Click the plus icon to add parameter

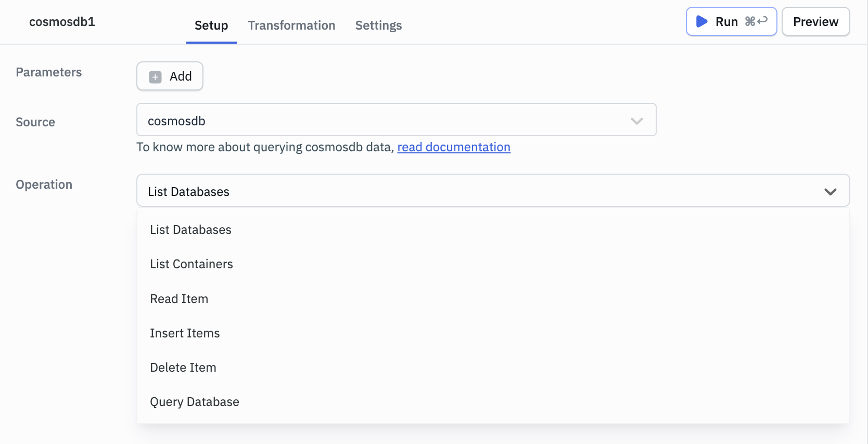pos(155,77)
